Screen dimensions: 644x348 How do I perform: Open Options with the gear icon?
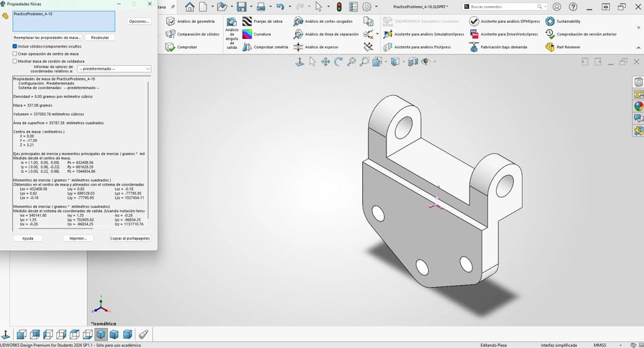(367, 7)
